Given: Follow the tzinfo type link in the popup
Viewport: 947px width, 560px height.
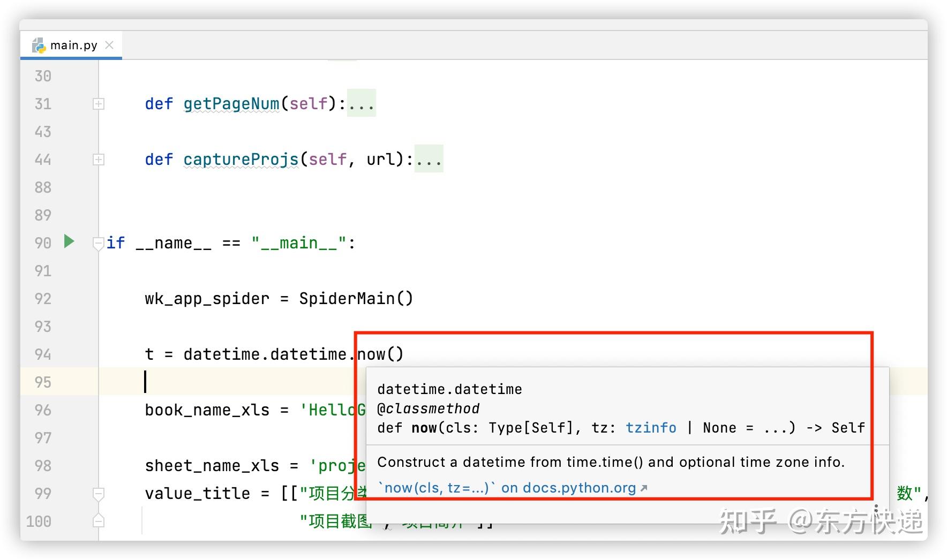Looking at the screenshot, I should pos(651,428).
